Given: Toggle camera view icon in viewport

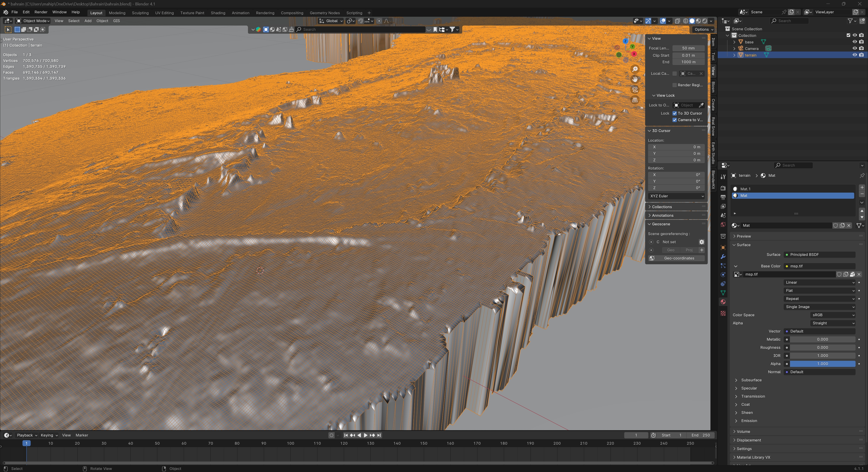Looking at the screenshot, I should coord(635,90).
